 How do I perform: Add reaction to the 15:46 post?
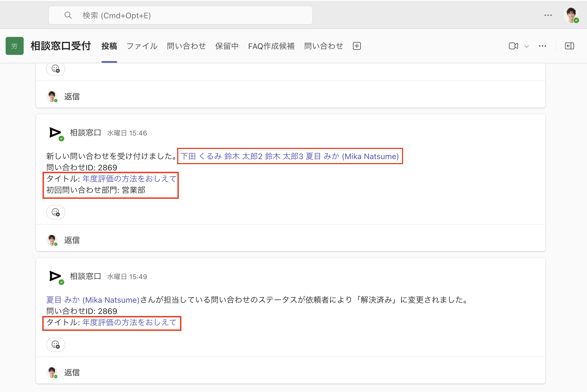(x=56, y=212)
